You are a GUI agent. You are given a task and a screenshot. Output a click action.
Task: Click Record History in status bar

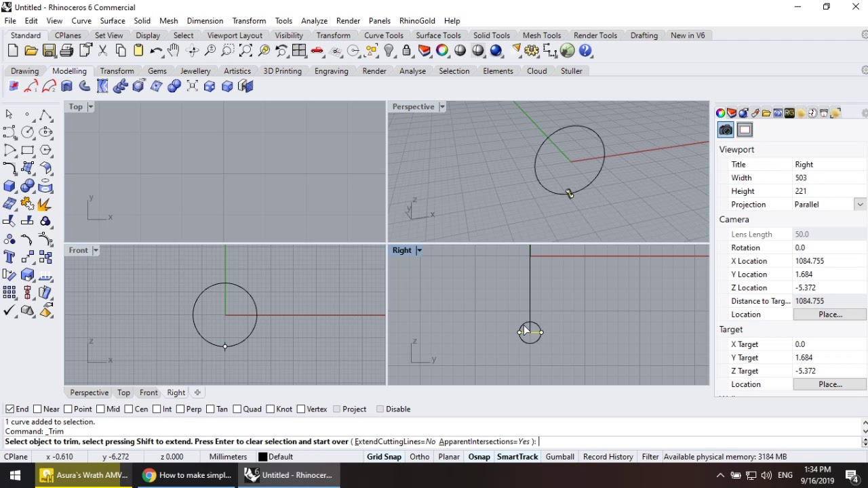pos(608,457)
